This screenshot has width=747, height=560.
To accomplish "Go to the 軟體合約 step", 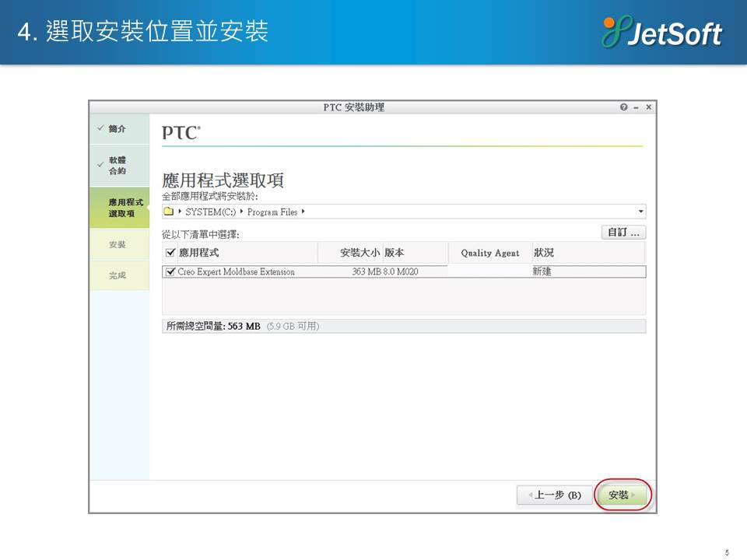I will (x=117, y=165).
